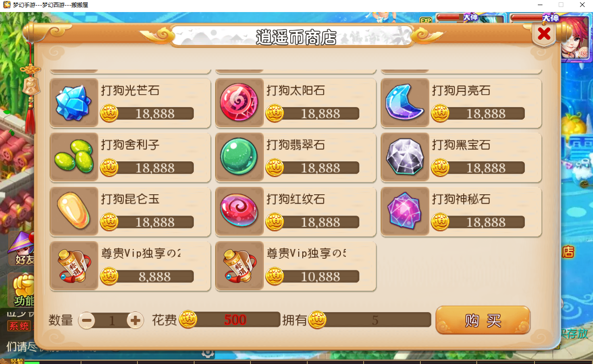Open the 8,888 尊贵Vip独享 scroll item
Image resolution: width=593 pixels, height=364 pixels.
pyautogui.click(x=130, y=266)
